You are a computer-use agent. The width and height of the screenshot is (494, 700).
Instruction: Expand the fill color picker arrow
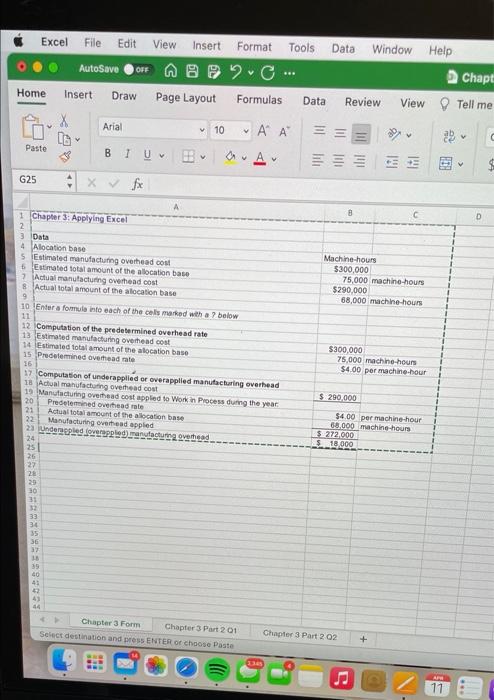click(x=245, y=158)
